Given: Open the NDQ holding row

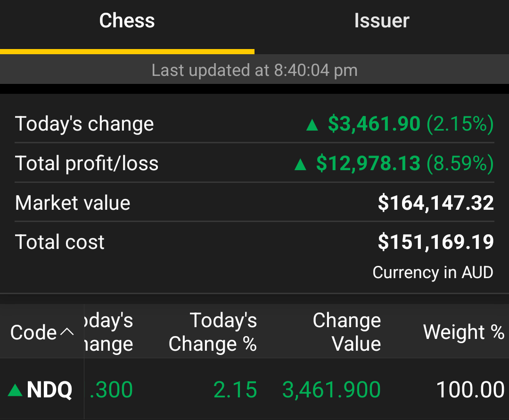Looking at the screenshot, I should click(x=254, y=389).
